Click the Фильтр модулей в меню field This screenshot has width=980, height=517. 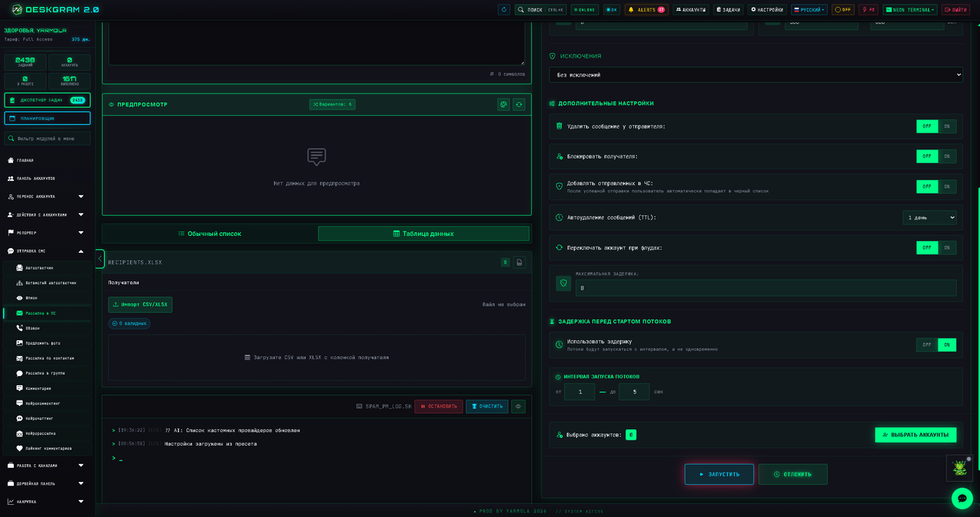coord(47,139)
